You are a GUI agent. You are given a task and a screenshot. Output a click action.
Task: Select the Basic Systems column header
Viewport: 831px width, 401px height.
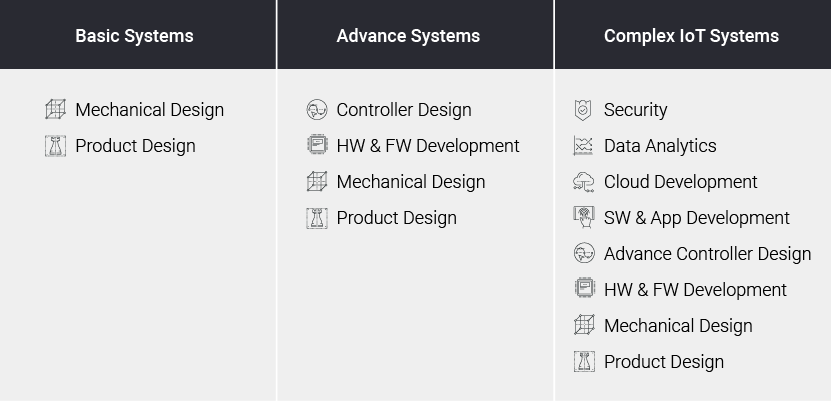134,36
